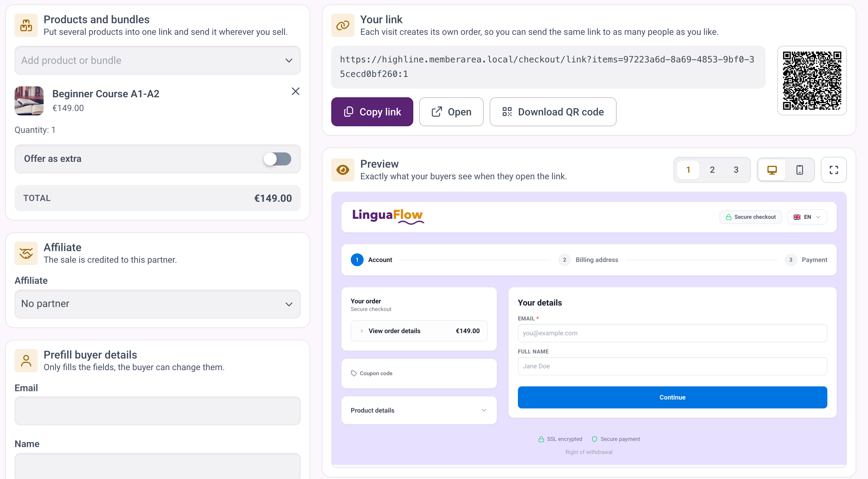Image resolution: width=868 pixels, height=479 pixels.
Task: Open the EN language selector
Action: 807,217
